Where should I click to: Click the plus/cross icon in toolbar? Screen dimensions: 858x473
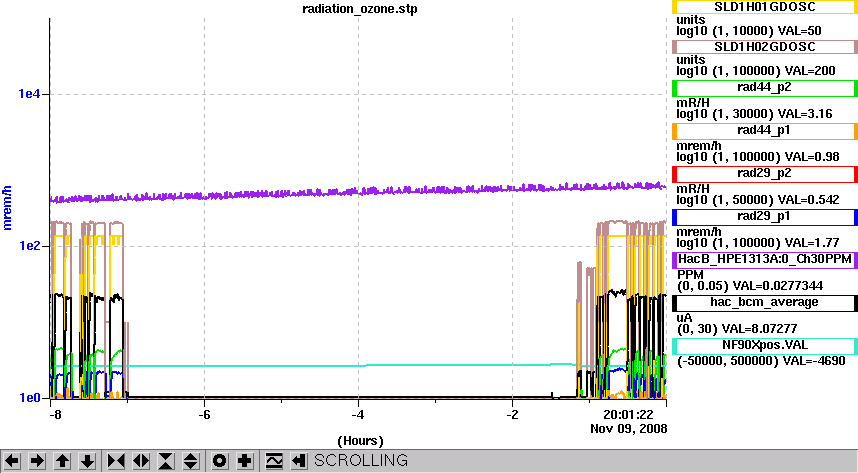(x=245, y=461)
